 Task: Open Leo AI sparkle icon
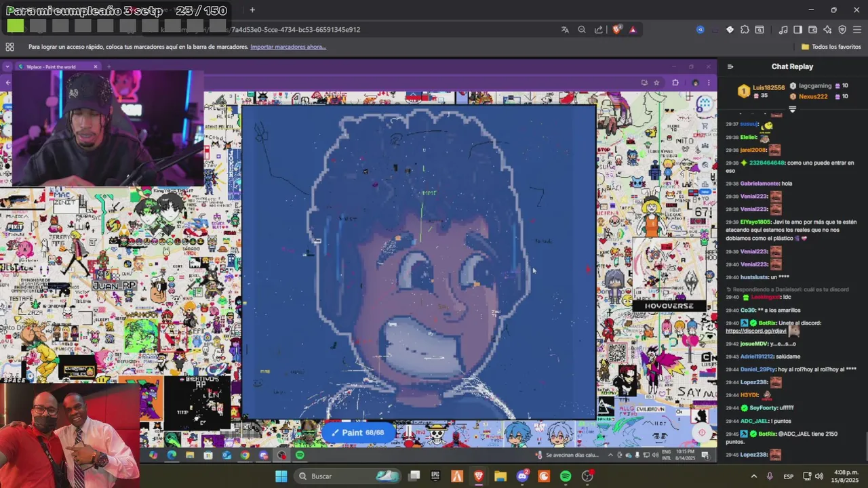pos(828,30)
